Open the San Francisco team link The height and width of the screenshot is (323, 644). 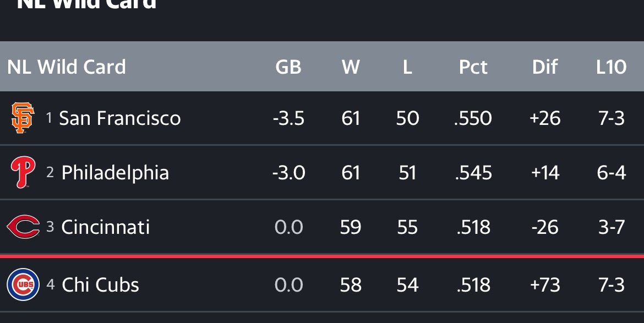(119, 118)
